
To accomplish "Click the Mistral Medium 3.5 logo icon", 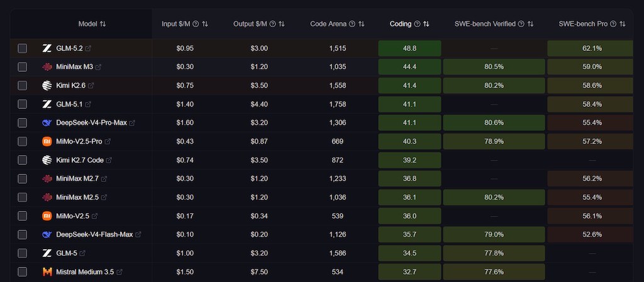I will [47, 272].
